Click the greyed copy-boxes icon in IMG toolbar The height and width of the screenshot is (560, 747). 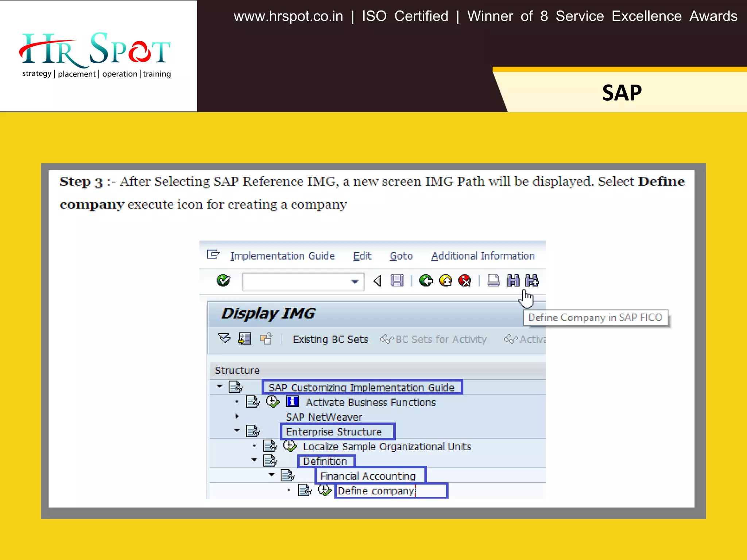click(266, 339)
